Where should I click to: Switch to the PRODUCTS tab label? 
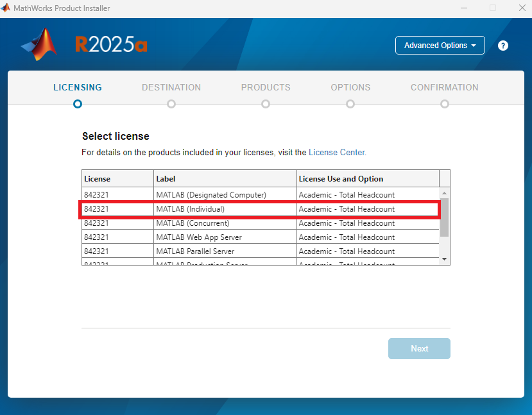[x=266, y=87]
